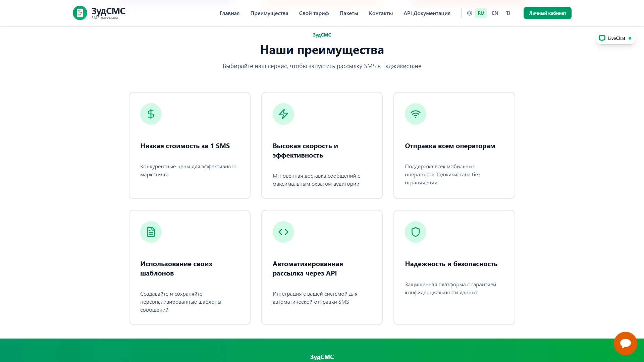Click the Конкурентные цены description text
This screenshot has width=644, height=362.
point(188,171)
